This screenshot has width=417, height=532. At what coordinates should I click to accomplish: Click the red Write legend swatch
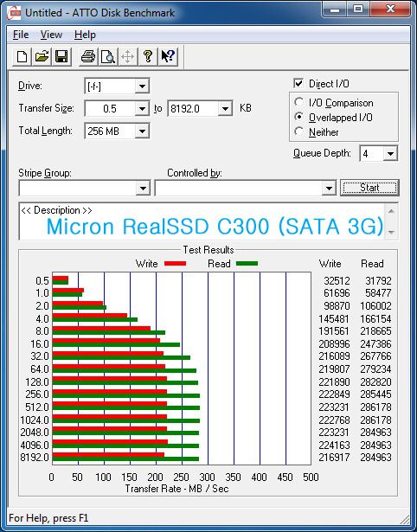(x=175, y=263)
